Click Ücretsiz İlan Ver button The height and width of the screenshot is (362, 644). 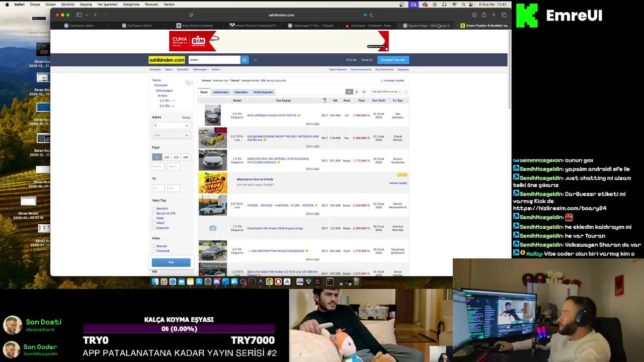click(393, 60)
